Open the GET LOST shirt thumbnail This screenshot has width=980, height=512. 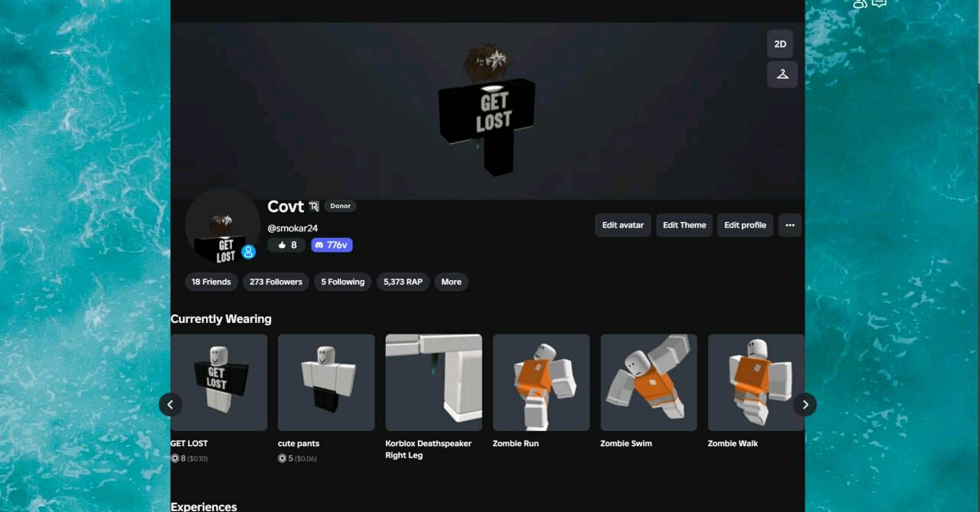click(x=219, y=383)
